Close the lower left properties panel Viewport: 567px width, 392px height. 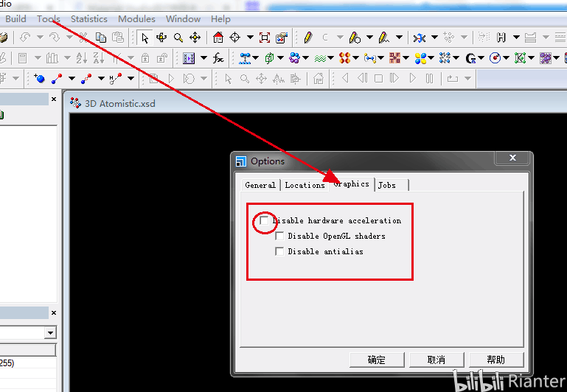point(54,313)
